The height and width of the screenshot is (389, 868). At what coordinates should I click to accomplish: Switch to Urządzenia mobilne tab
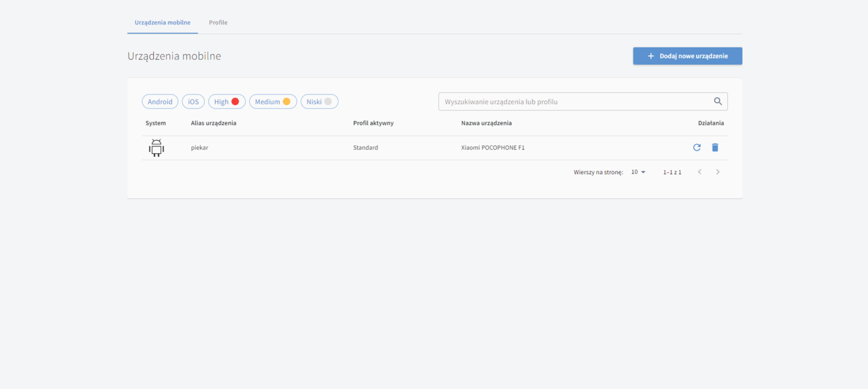point(162,23)
